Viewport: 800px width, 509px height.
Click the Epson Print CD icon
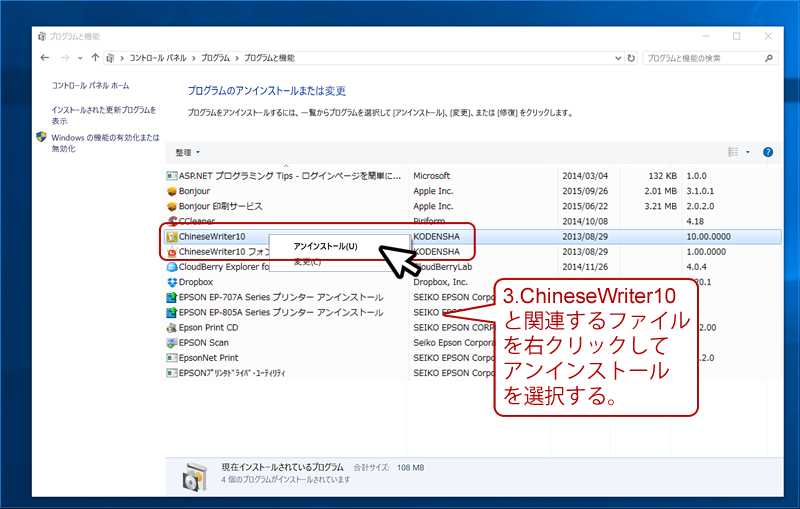coord(172,327)
